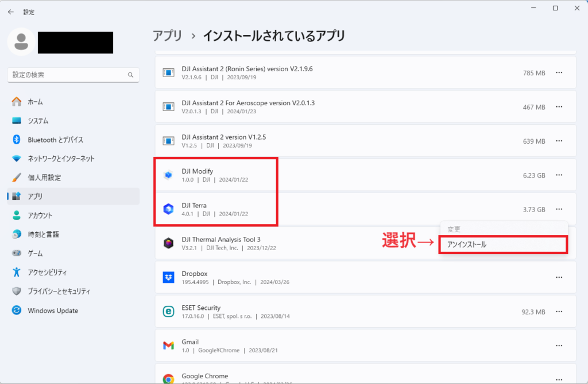The width and height of the screenshot is (588, 384).
Task: Open 時刻と言語 settings
Action: click(x=73, y=234)
